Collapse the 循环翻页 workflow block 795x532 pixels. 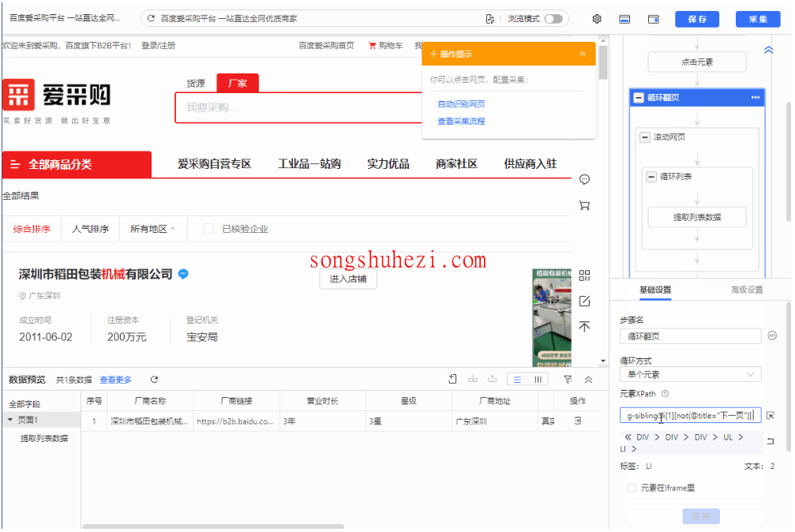639,98
